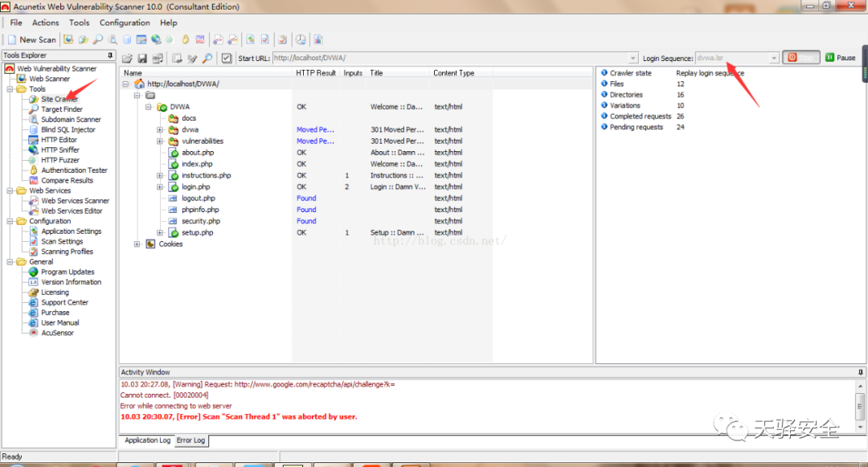
Task: Open AcuSensor in Tools Explorer
Action: click(57, 333)
